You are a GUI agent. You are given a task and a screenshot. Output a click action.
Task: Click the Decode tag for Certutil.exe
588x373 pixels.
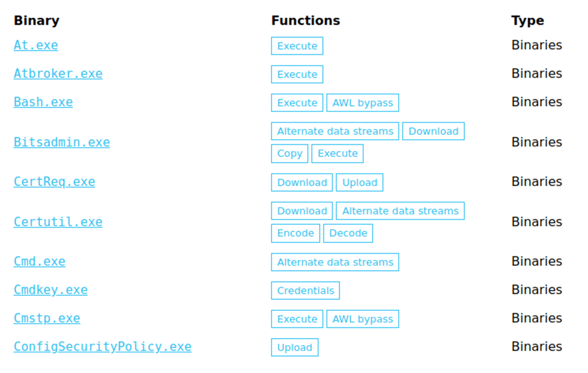(x=348, y=233)
